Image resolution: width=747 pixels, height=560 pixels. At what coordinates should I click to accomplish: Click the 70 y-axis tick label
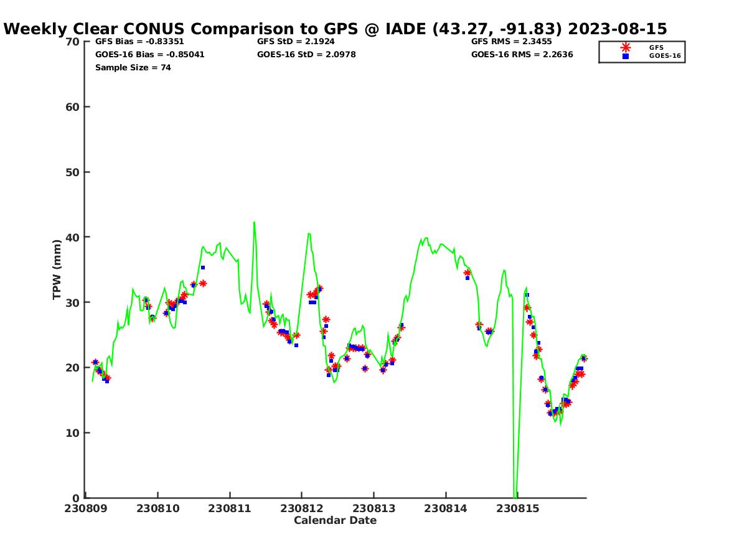point(73,42)
